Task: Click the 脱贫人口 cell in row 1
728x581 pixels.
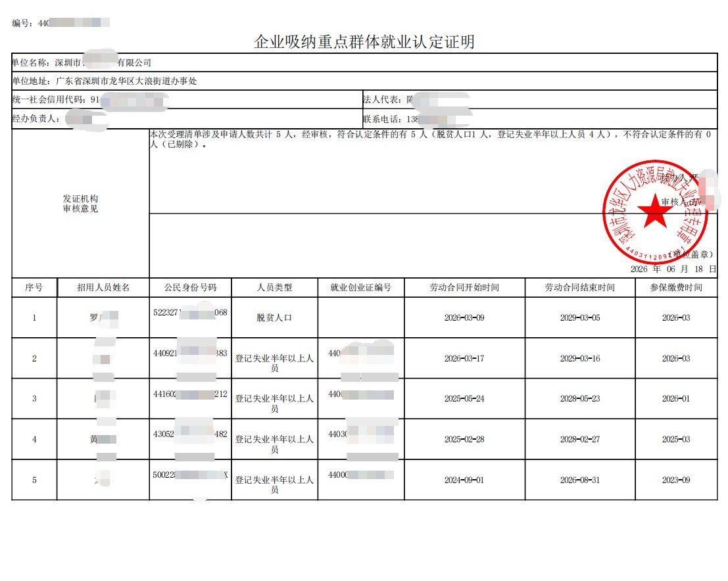Action: tap(274, 318)
